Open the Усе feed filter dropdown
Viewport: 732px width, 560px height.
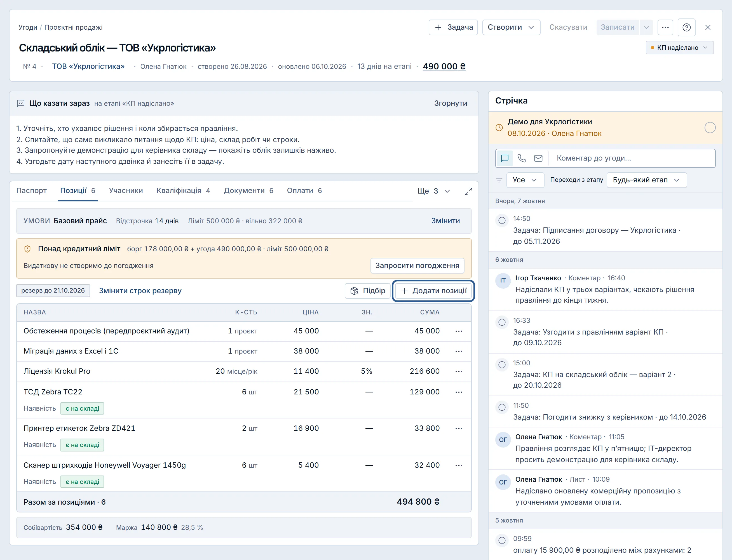(525, 180)
